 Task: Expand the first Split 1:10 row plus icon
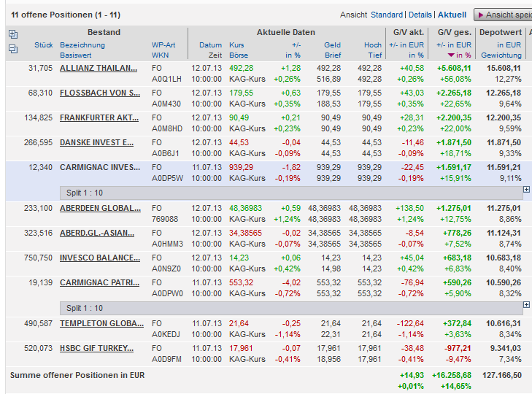coord(527,190)
